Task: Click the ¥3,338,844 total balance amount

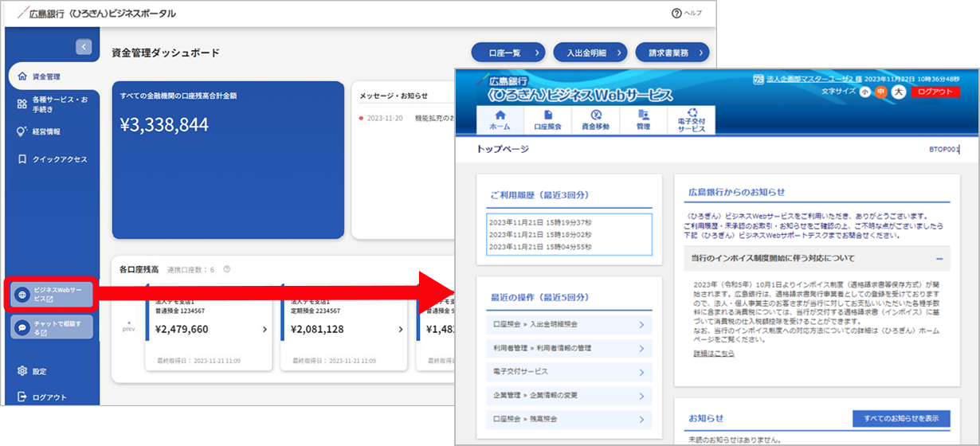Action: [164, 124]
